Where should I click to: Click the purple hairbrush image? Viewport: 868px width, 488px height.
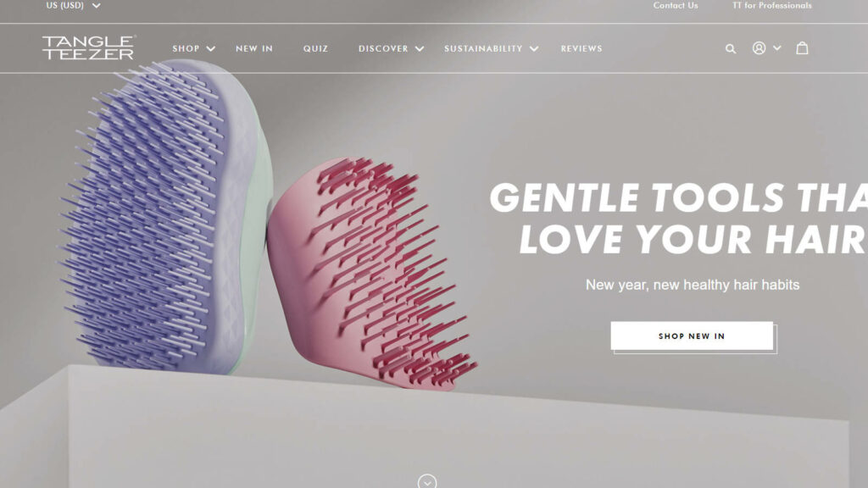point(166,216)
